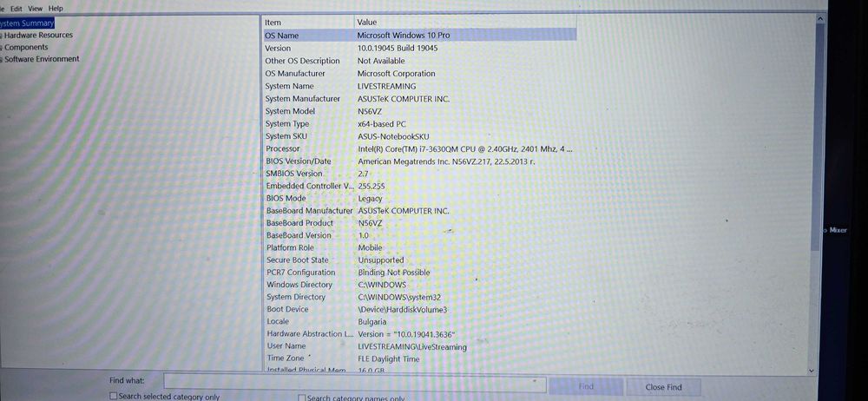This screenshot has height=401, width=868.
Task: Open the View menu
Action: tap(36, 9)
